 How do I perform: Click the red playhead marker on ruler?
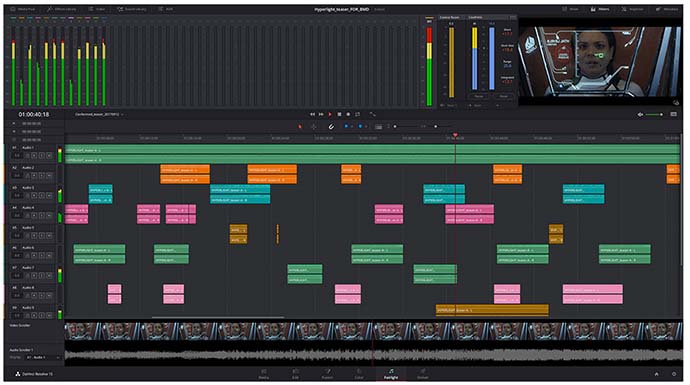click(455, 135)
